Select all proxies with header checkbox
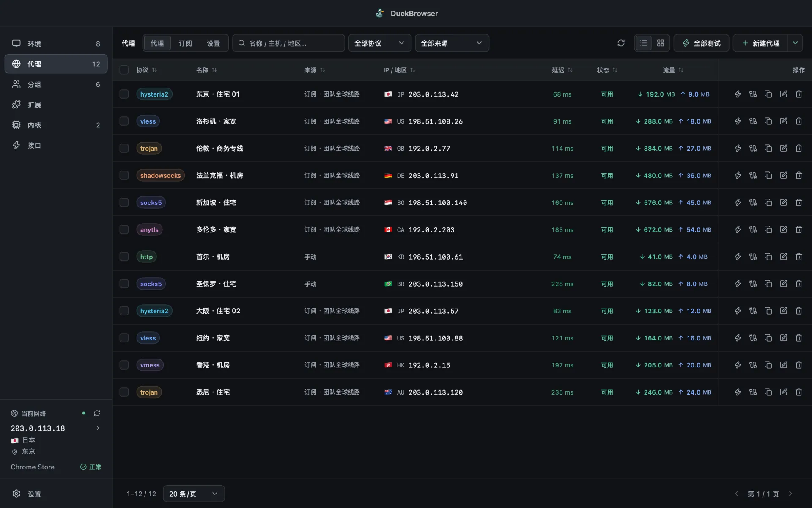The width and height of the screenshot is (812, 508). pyautogui.click(x=124, y=70)
